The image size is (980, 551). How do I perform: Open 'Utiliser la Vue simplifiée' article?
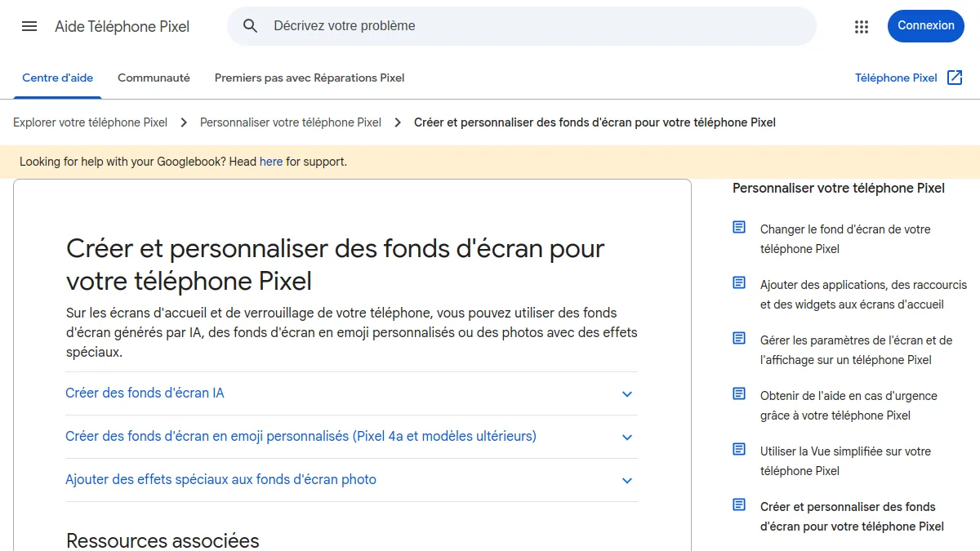pyautogui.click(x=845, y=461)
